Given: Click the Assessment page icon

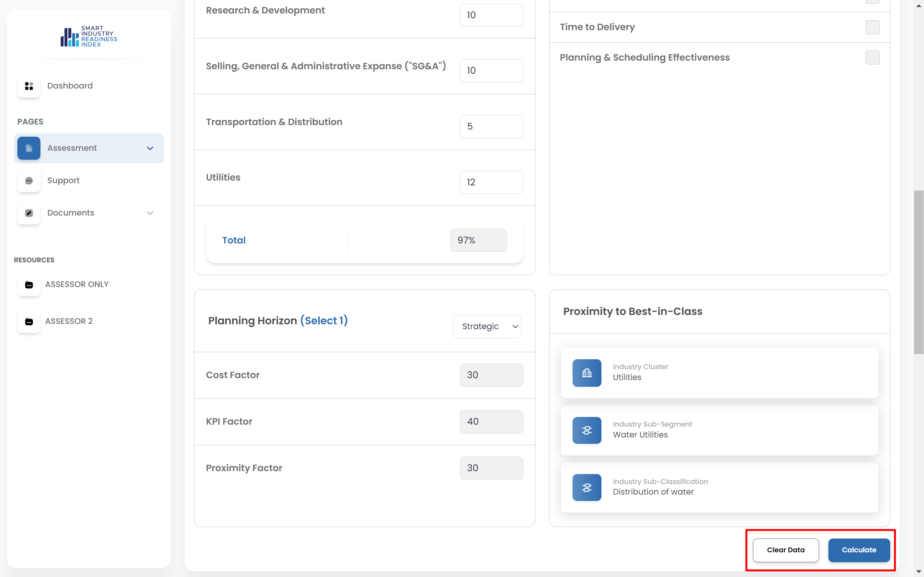Looking at the screenshot, I should 29,148.
